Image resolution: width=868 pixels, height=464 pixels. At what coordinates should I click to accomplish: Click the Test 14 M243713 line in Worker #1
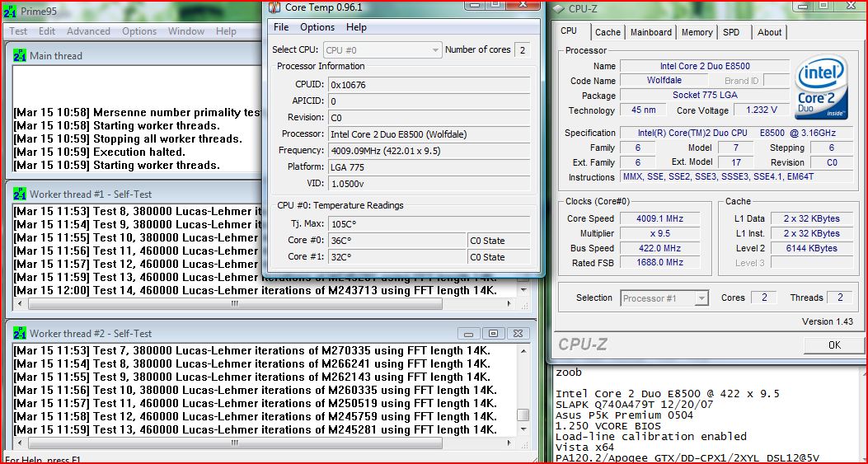[256, 290]
